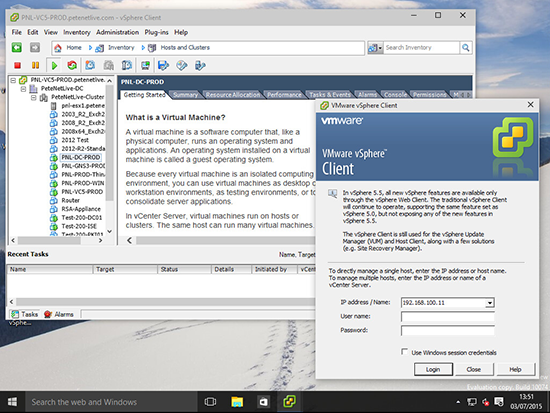This screenshot has height=413, width=550.
Task: Take a snapshot of the virtual machine
Action: pos(90,65)
